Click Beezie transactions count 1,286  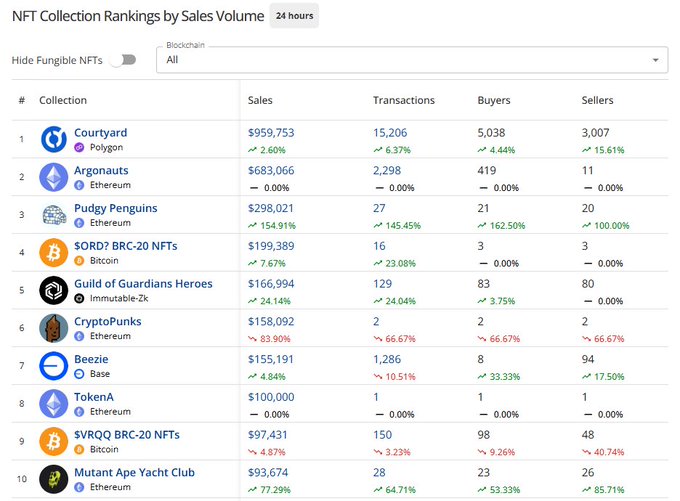click(x=387, y=359)
